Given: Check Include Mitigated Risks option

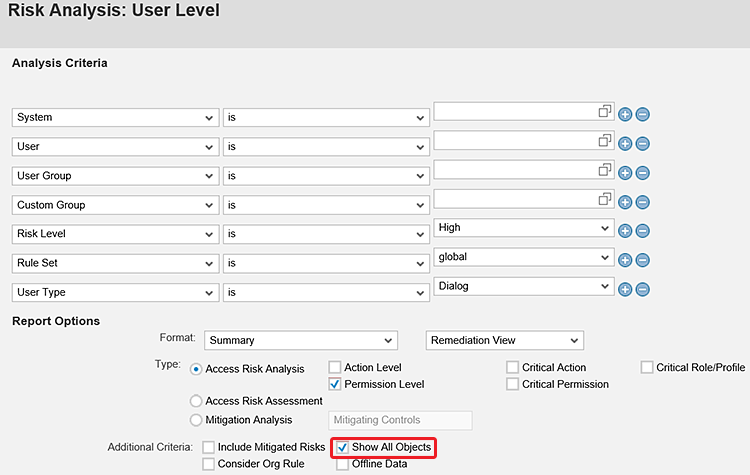Looking at the screenshot, I should pos(208,447).
